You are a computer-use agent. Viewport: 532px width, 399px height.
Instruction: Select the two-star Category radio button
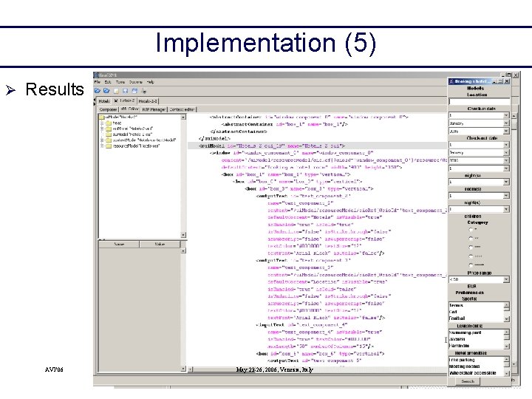coord(471,239)
